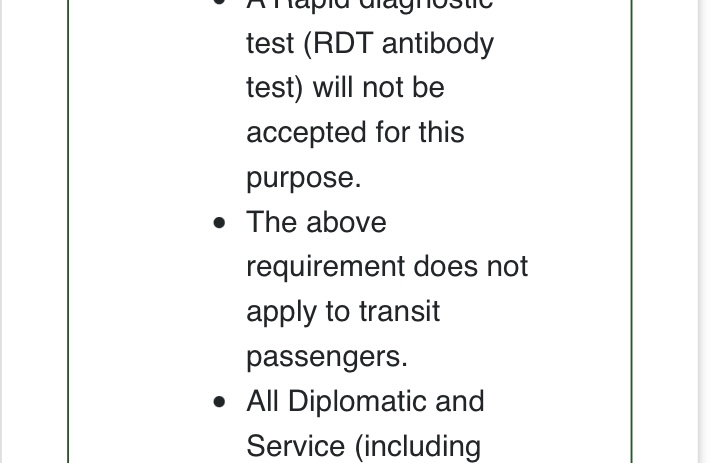The image size is (715, 463).
Task: Click the text 'test (RDT antibody'
Action: pos(370,44)
